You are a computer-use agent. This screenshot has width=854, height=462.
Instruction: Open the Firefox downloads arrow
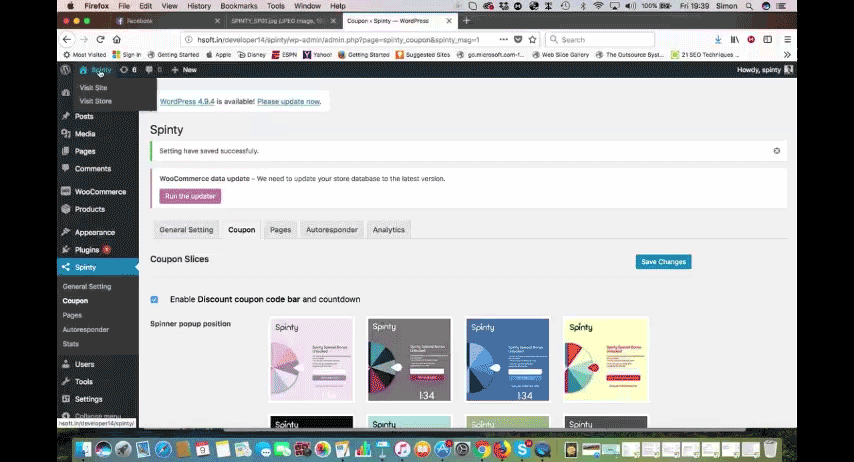[718, 39]
